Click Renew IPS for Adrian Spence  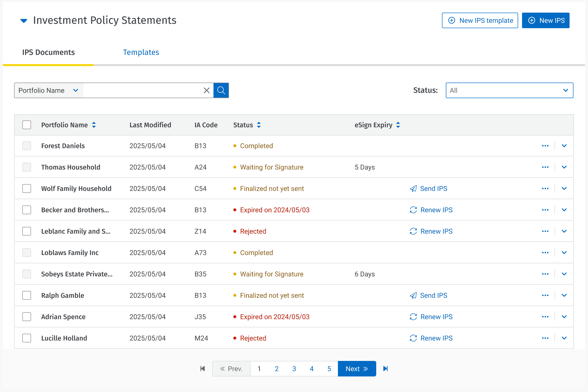[x=431, y=317]
